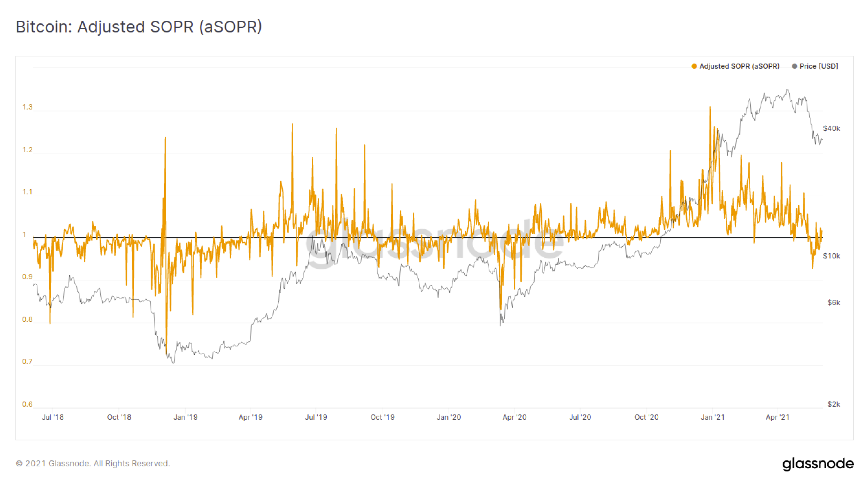Select the Jul '18 date label
The width and height of the screenshot is (868, 487).
pyautogui.click(x=53, y=417)
